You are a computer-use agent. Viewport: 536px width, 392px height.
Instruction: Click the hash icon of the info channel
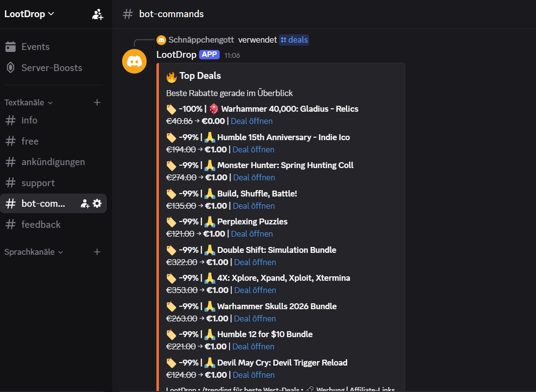(11, 120)
